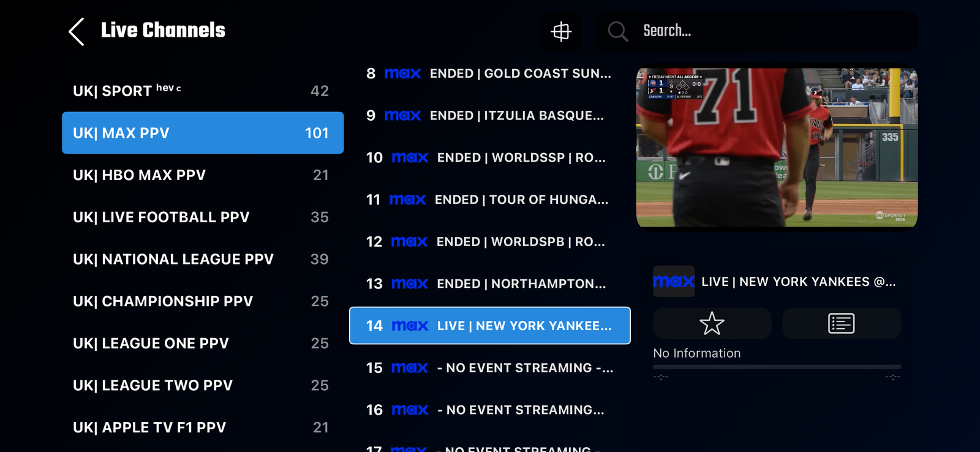Play channel 10 WorldSSP

pyautogui.click(x=490, y=157)
